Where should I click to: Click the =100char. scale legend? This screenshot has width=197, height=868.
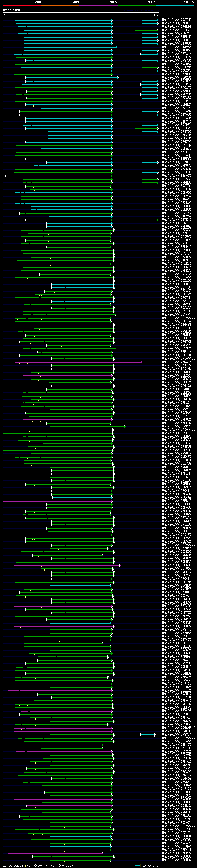pyautogui.click(x=147, y=866)
